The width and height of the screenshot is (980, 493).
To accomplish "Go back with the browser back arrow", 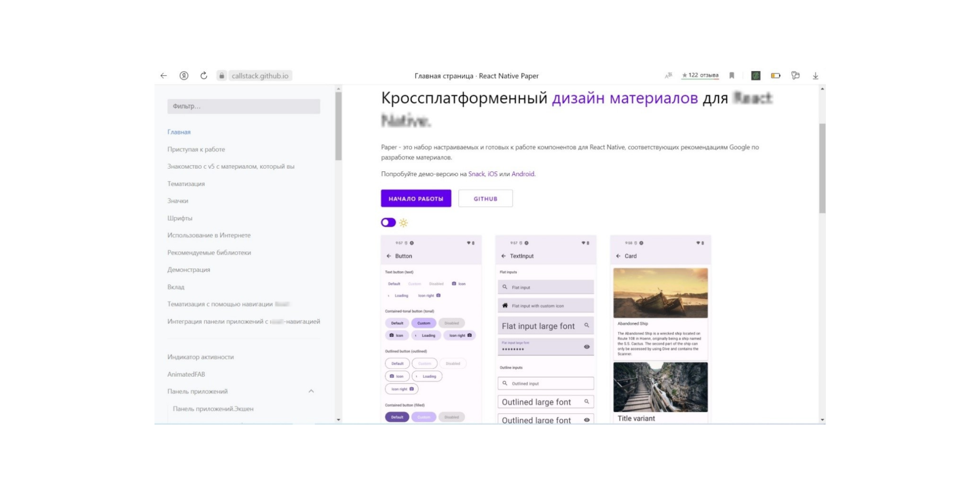I will 164,76.
